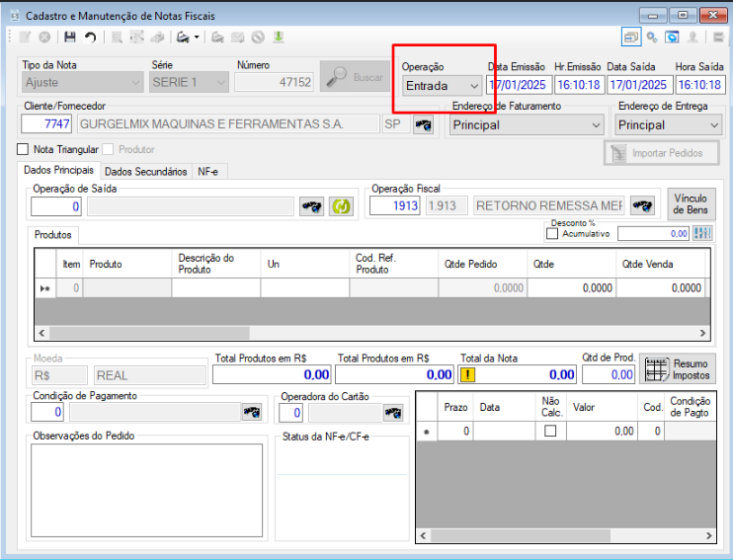Click the green refresh icon in Operação de Saída
This screenshot has width=733, height=560.
341,206
